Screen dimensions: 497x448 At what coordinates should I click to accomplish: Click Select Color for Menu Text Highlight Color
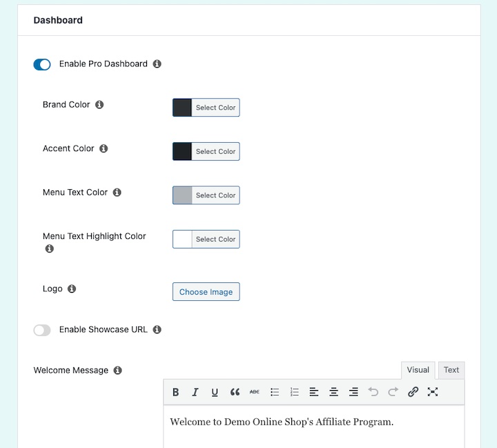pyautogui.click(x=215, y=239)
